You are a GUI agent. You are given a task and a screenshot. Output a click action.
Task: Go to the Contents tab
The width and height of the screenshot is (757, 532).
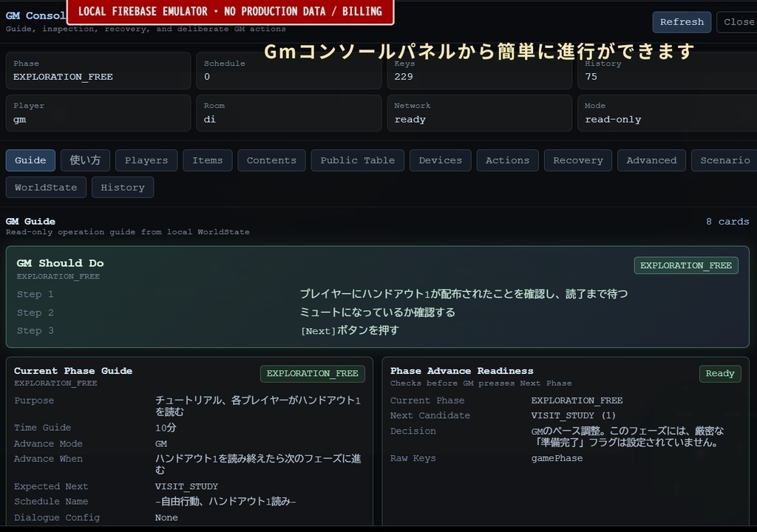271,160
